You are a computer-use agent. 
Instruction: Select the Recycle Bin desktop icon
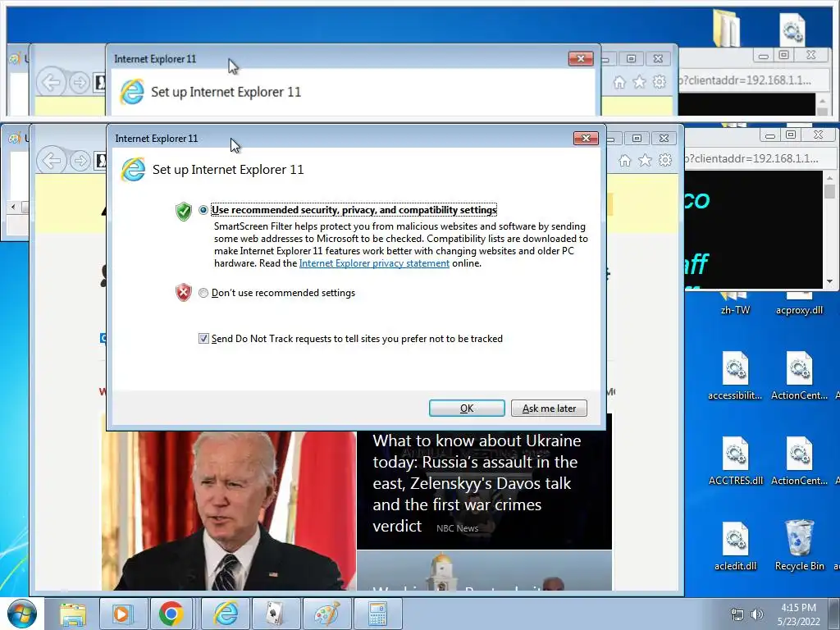click(799, 546)
